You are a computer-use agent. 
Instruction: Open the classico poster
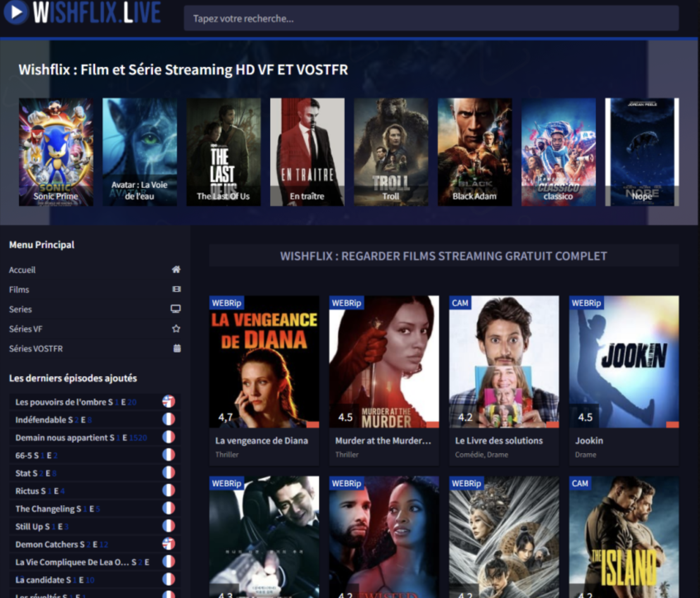point(559,152)
